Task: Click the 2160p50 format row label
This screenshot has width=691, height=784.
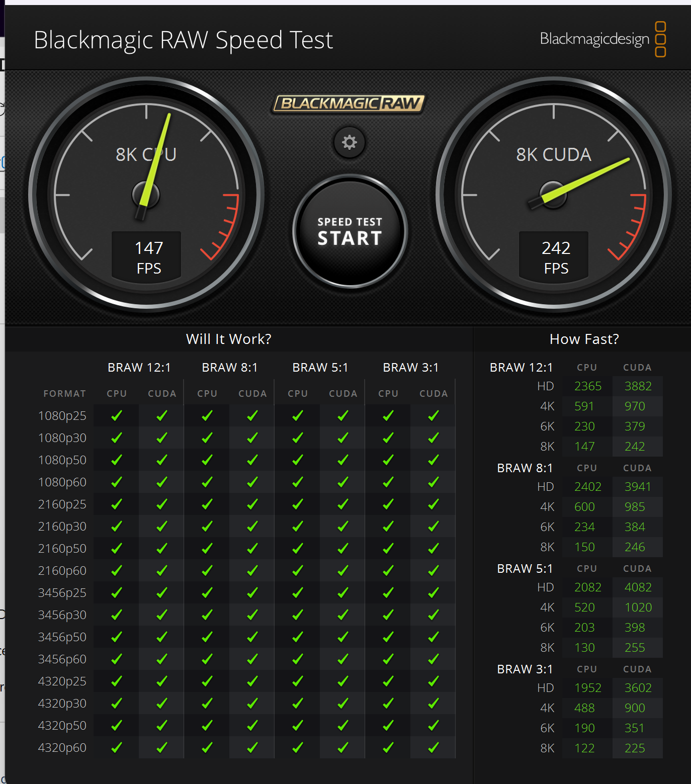Action: click(x=62, y=549)
